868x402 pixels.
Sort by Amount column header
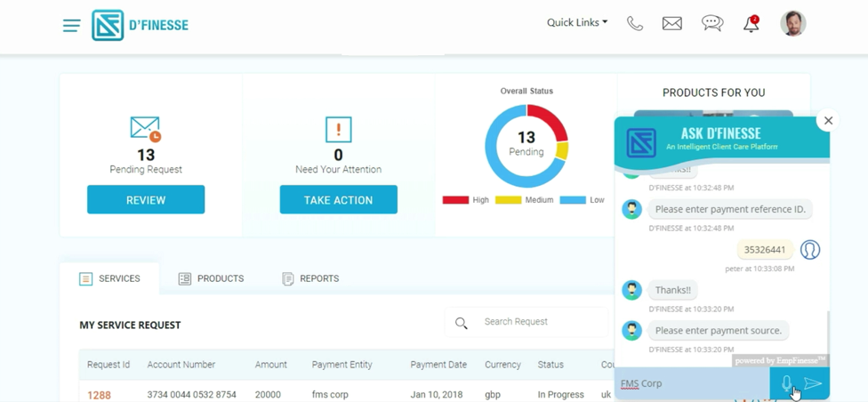point(270,365)
